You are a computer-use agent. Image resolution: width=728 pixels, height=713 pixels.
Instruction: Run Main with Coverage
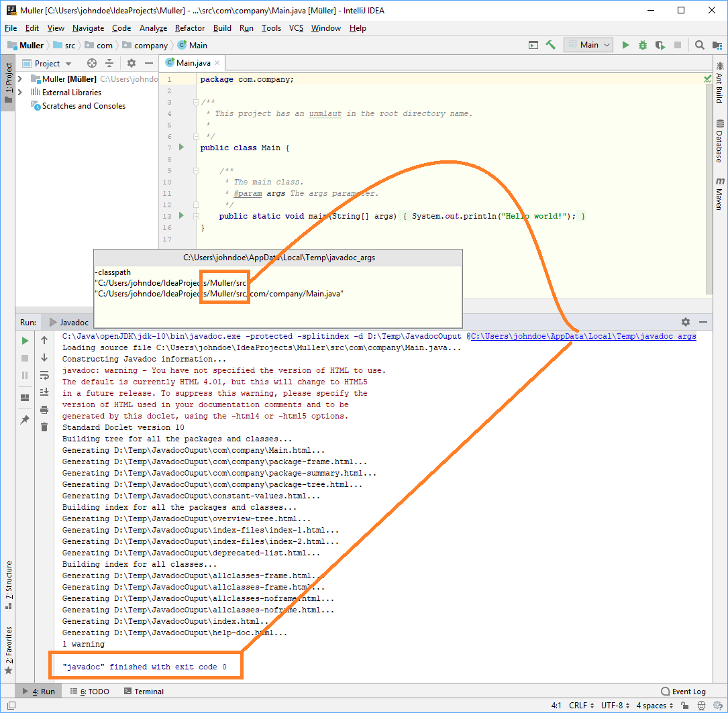(660, 45)
